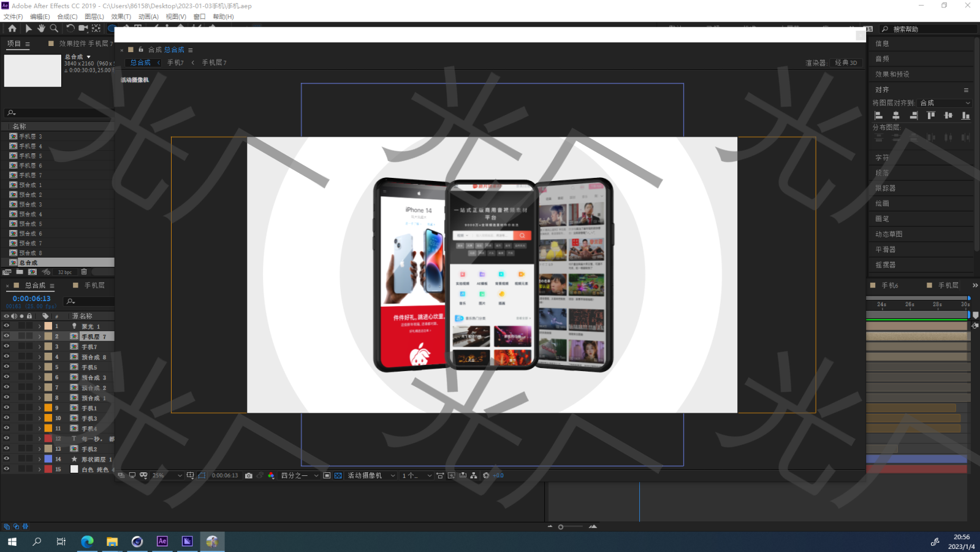Viewport: 980px width, 552px height.
Task: Expand layer 3 手机7 properties
Action: pos(40,347)
